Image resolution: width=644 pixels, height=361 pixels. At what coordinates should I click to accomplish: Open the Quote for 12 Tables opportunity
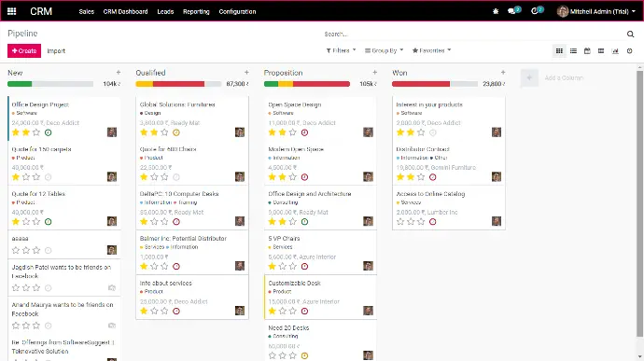coord(38,194)
